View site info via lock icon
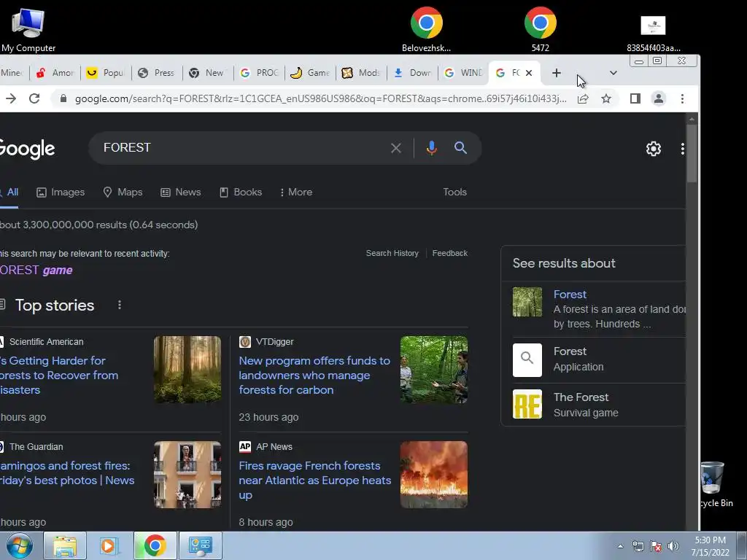Viewport: 747px width, 560px height. (63, 98)
